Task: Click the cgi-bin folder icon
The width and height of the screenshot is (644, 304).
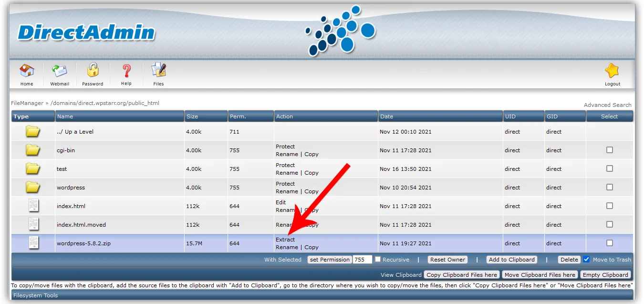Action: (x=32, y=150)
